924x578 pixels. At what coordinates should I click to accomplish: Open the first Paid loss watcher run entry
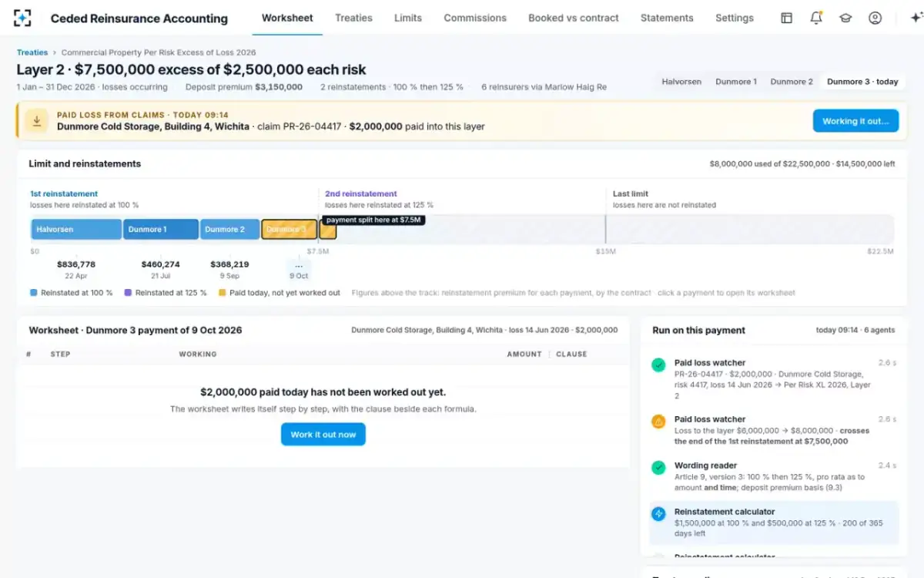click(x=774, y=380)
